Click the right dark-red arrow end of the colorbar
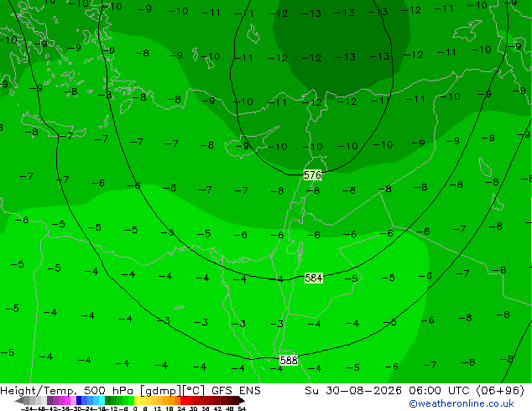 click(241, 401)
